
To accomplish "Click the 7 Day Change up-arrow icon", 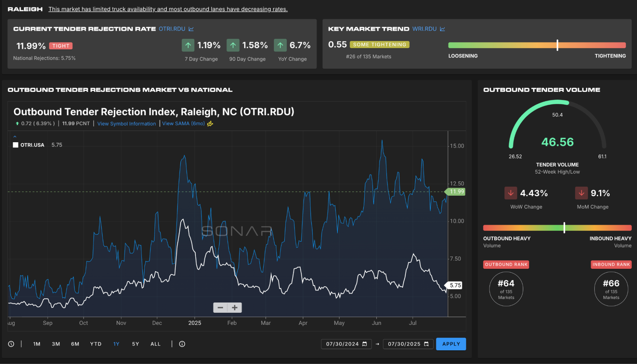I will pos(188,45).
